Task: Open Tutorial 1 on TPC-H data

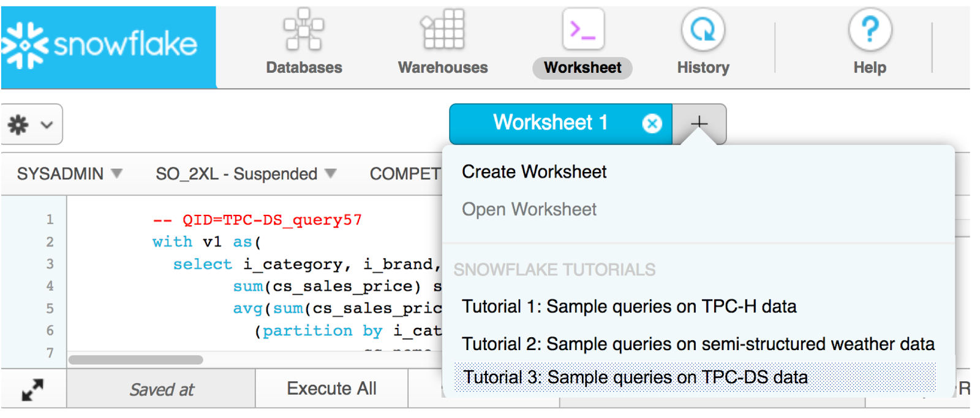Action: tap(629, 306)
